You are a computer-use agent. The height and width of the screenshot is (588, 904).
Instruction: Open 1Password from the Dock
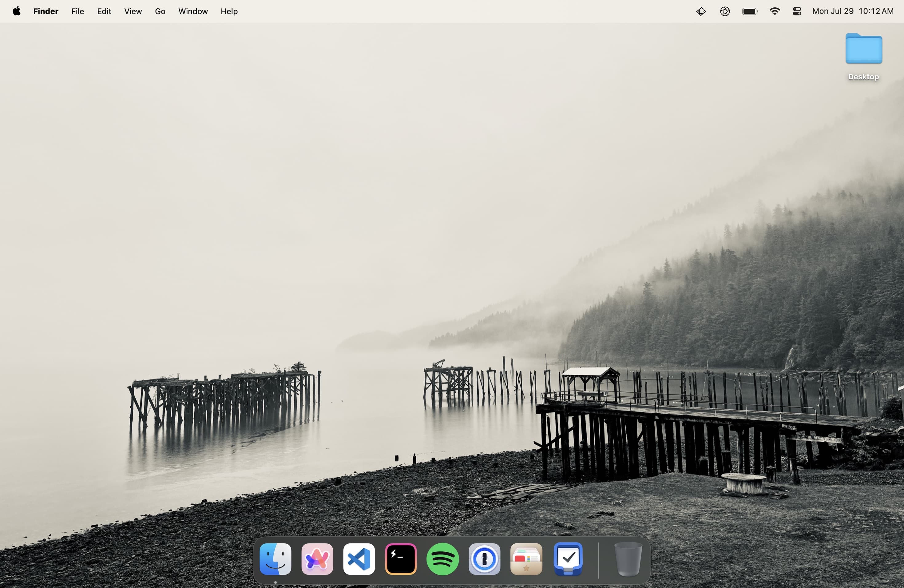pos(484,558)
